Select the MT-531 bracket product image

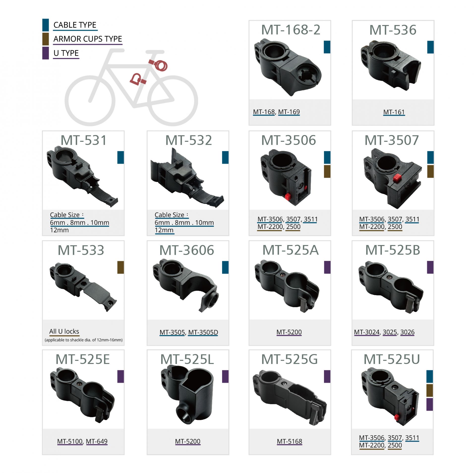tap(82, 176)
